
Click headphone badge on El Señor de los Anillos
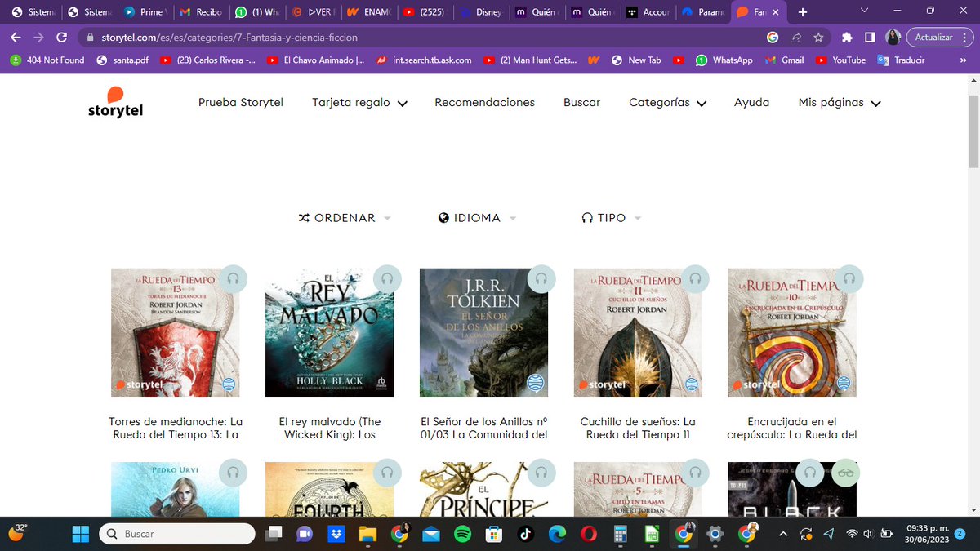[x=541, y=278]
